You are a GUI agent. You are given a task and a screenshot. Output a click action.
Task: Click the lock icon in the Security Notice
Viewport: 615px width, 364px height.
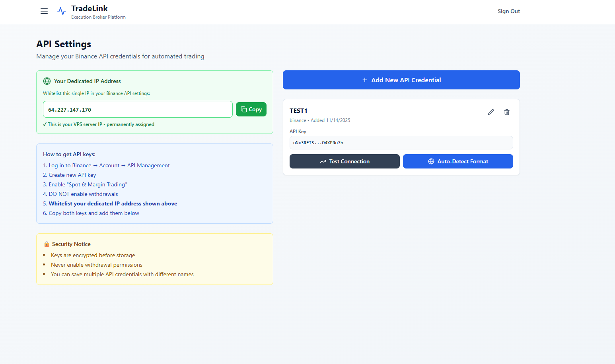click(x=47, y=244)
